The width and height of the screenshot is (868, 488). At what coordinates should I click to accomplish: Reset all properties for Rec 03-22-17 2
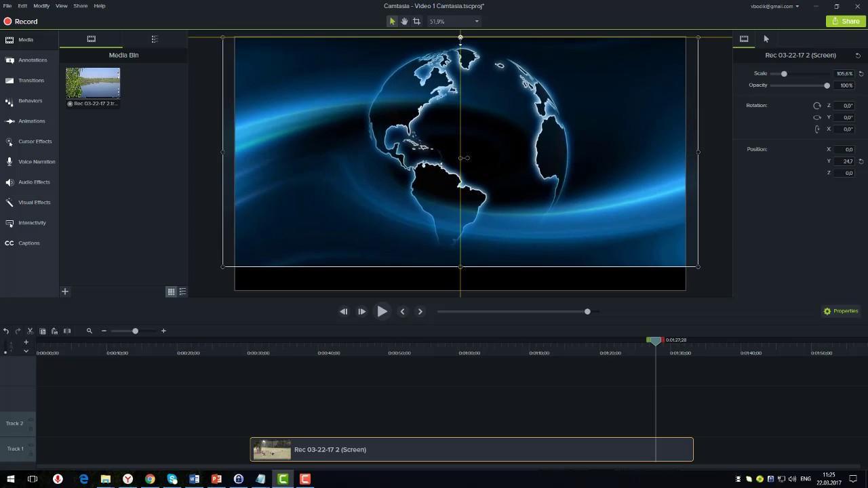(858, 56)
